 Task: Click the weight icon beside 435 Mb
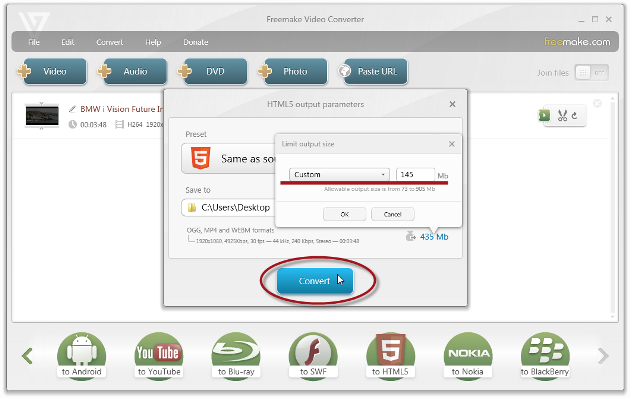(411, 236)
